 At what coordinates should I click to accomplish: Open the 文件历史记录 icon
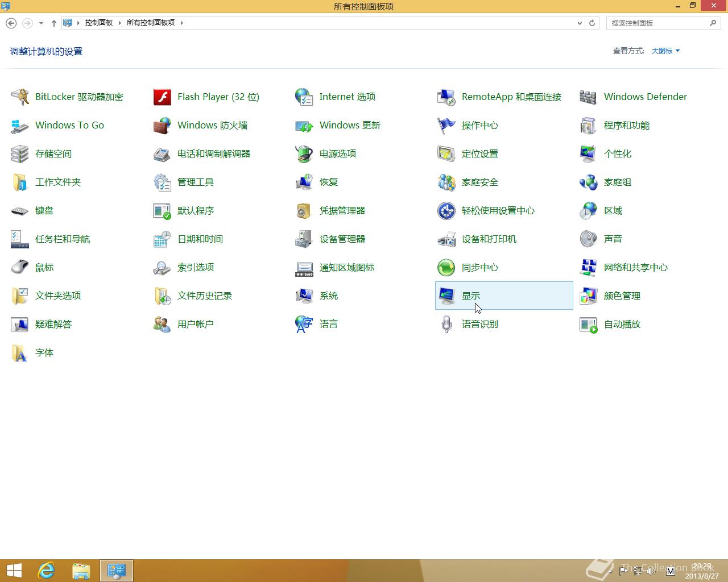[162, 296]
